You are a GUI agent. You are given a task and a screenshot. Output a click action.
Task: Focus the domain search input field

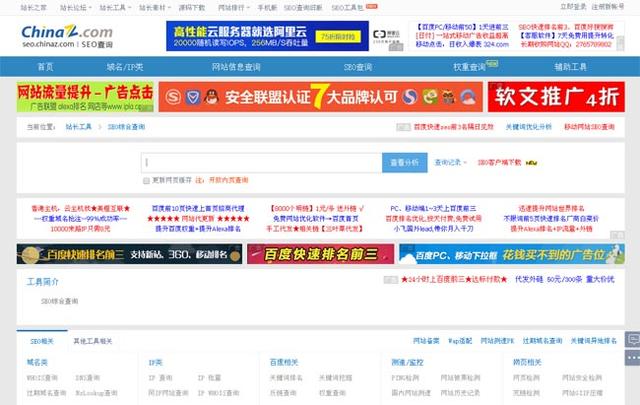262,162
